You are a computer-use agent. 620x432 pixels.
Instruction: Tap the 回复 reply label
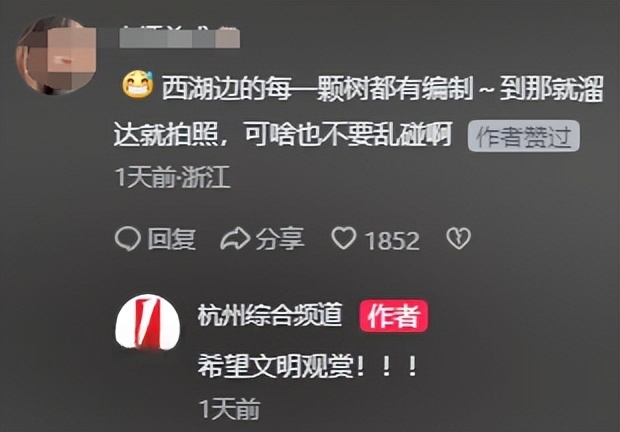pos(172,239)
